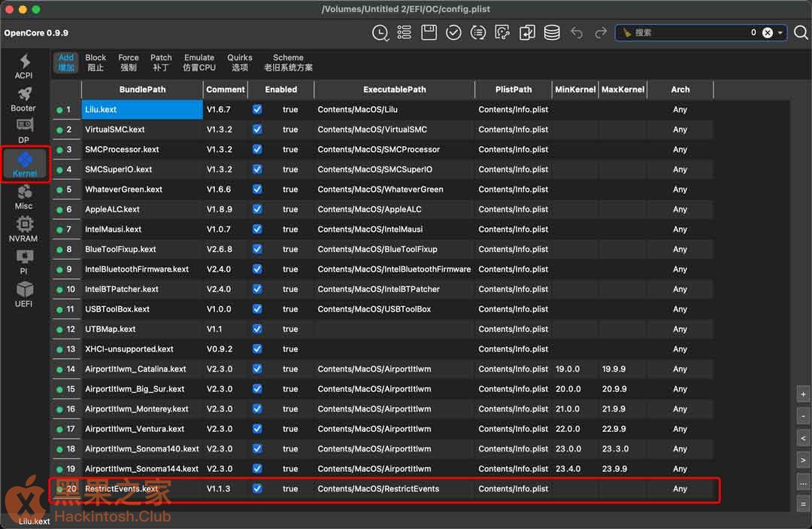This screenshot has width=812, height=529.
Task: Click the PlistPath column header
Action: click(x=514, y=90)
